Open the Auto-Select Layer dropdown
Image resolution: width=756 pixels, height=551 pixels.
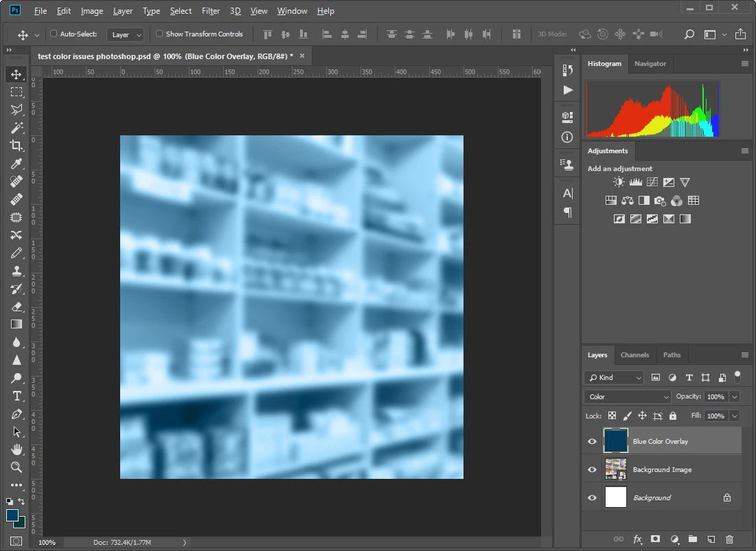pos(126,34)
